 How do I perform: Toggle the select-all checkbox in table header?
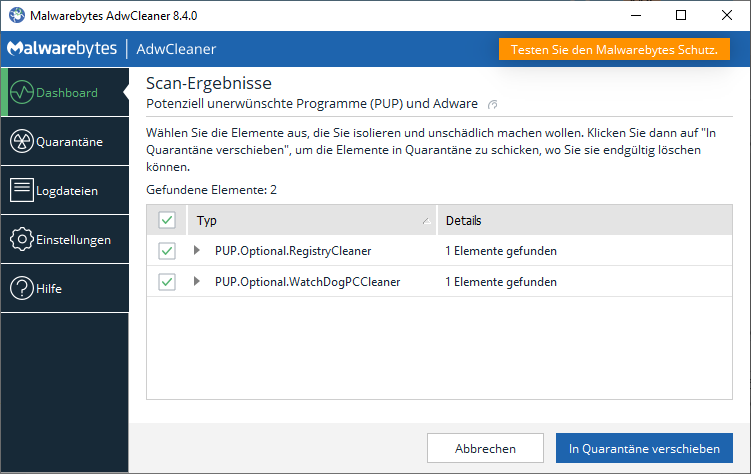167,220
